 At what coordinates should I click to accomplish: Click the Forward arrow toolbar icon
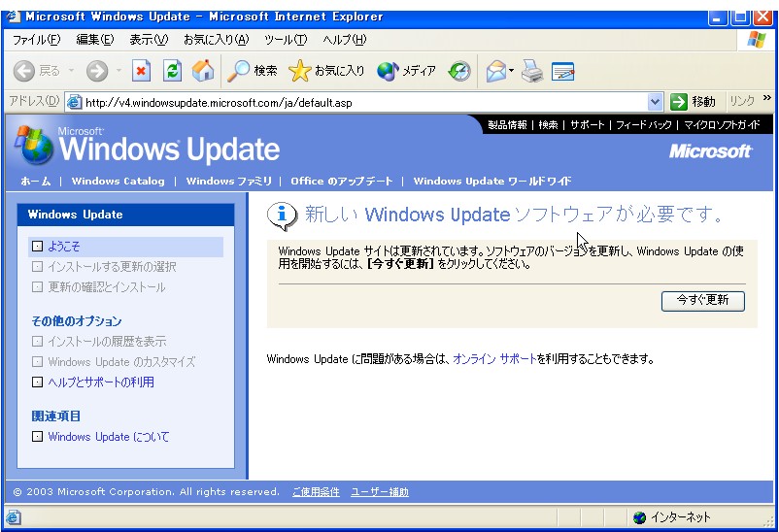[97, 72]
